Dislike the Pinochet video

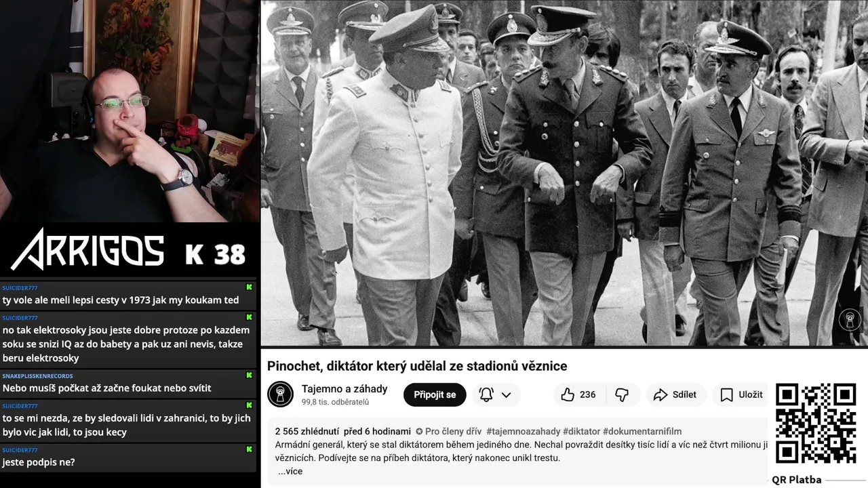(622, 394)
